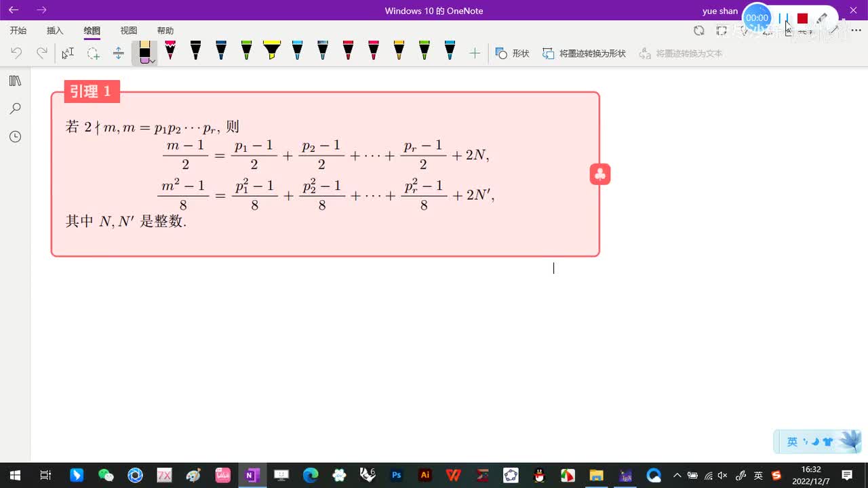
Task: Pick the dark blue pen
Action: click(x=221, y=50)
